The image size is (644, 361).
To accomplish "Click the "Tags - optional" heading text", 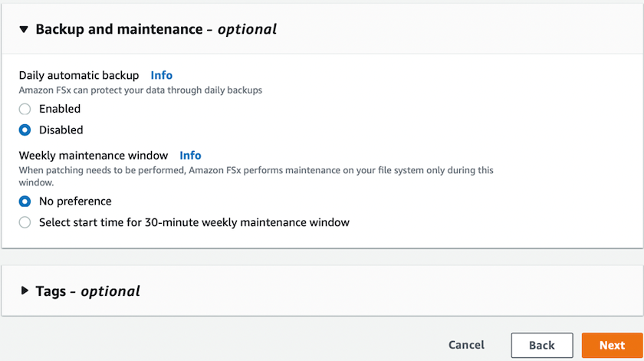I will coord(87,291).
